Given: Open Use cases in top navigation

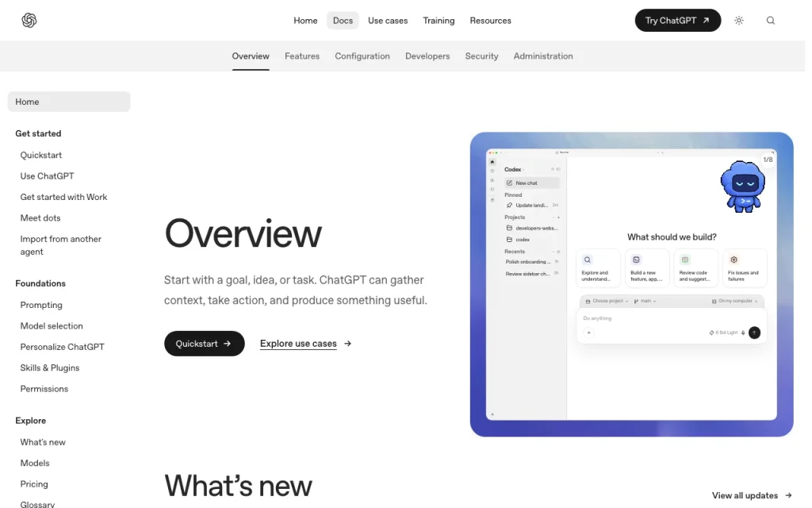Looking at the screenshot, I should click(x=388, y=20).
